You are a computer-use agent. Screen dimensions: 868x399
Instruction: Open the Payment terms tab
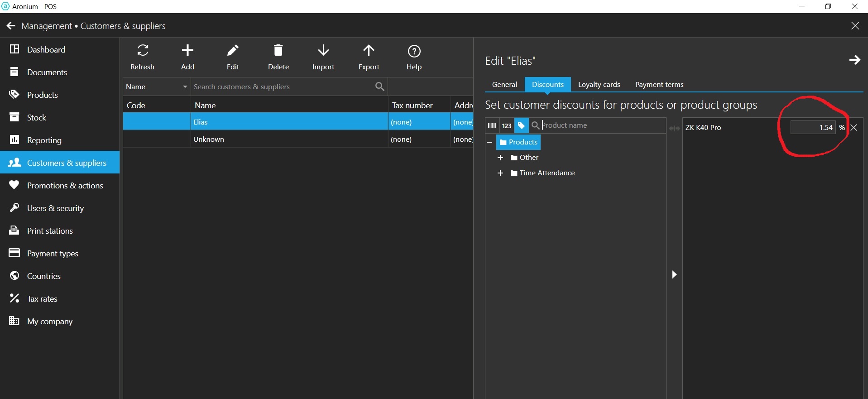click(659, 85)
